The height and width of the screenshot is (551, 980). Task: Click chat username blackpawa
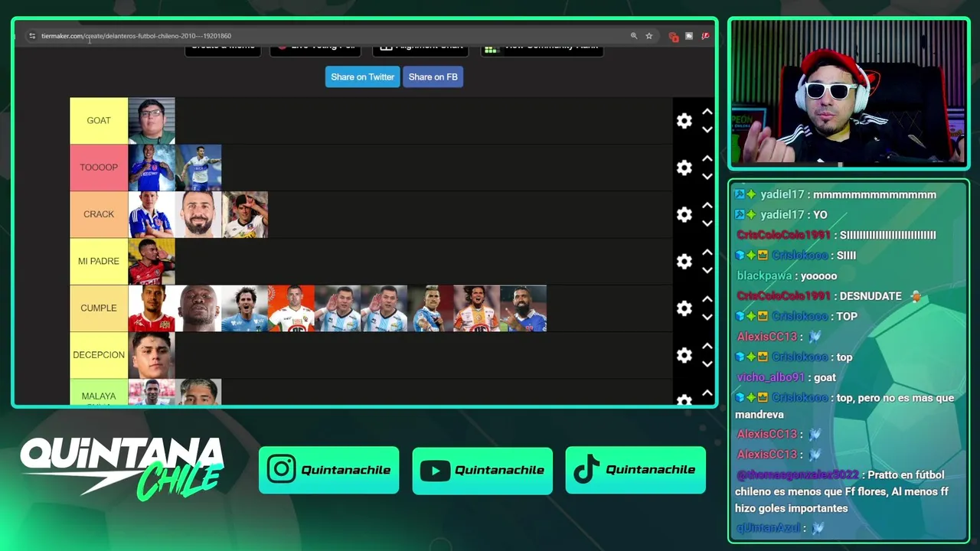point(764,275)
